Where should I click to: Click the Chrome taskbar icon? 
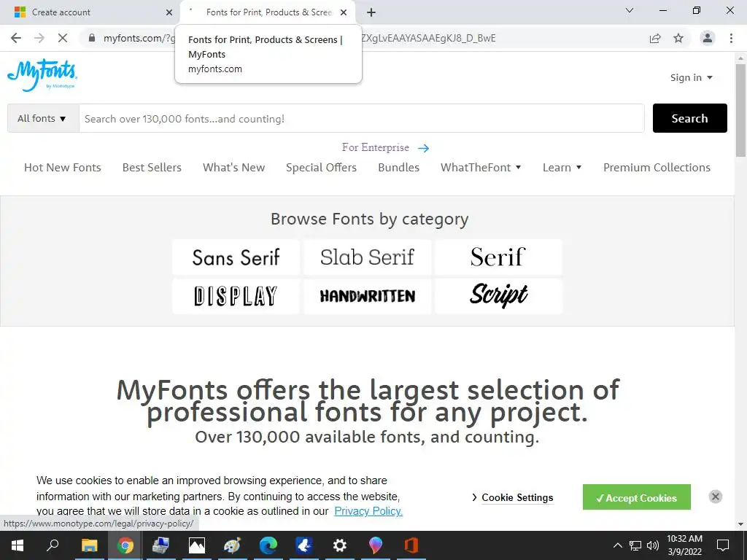[x=125, y=545]
